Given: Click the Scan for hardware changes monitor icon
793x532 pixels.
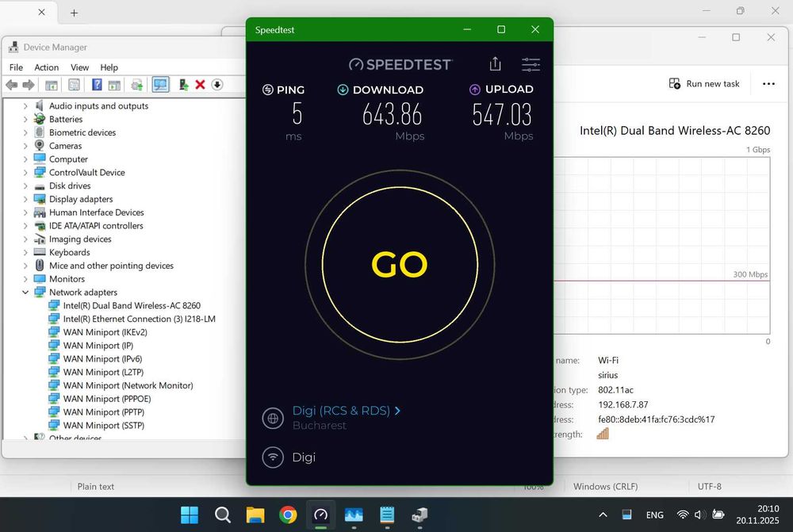Looking at the screenshot, I should pos(161,85).
